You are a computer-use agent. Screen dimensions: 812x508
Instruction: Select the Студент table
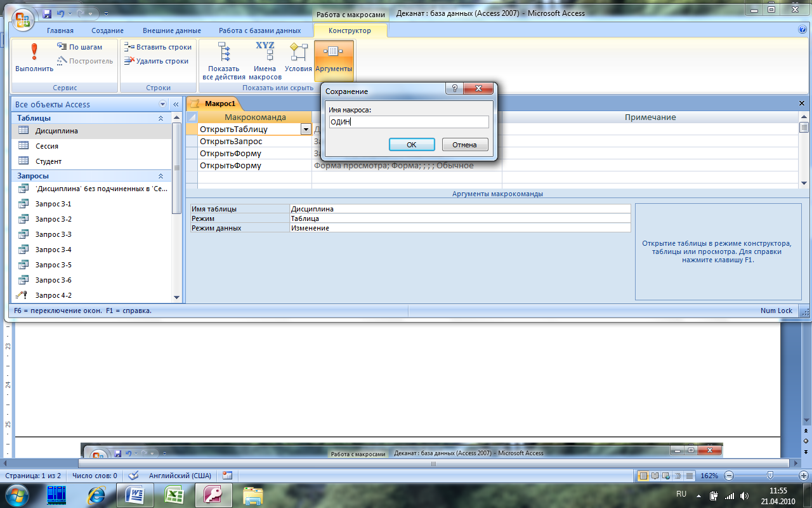[x=91, y=161]
